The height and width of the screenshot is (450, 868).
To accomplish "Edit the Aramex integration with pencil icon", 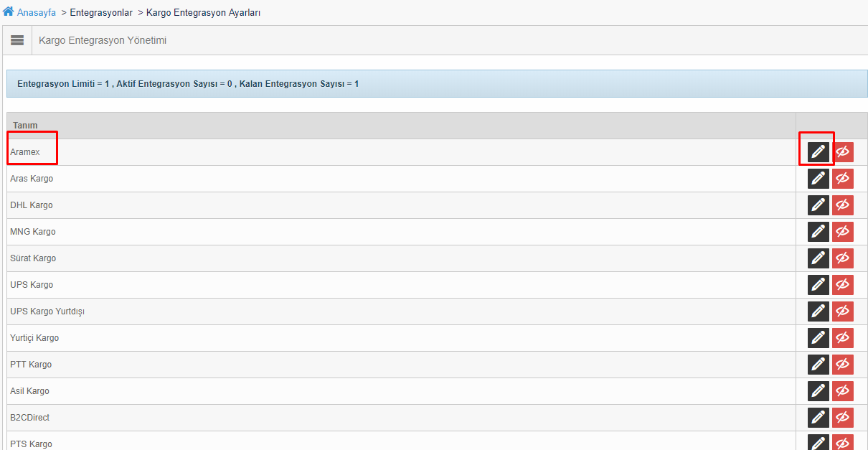I will pos(819,152).
